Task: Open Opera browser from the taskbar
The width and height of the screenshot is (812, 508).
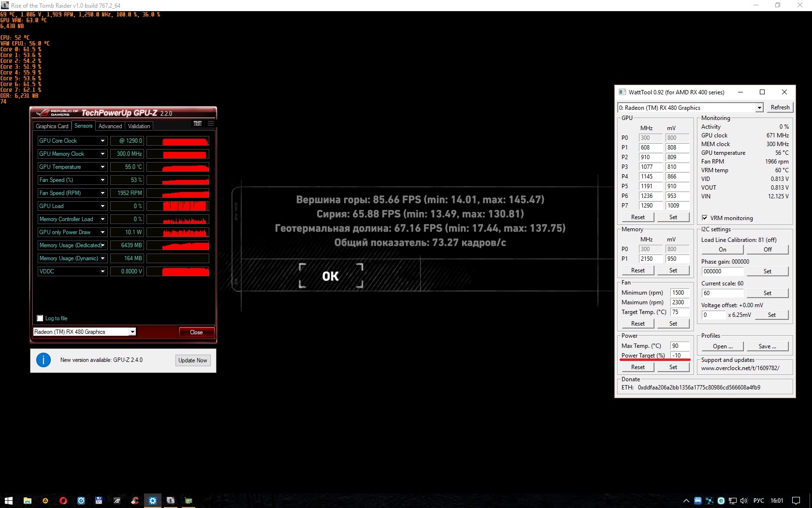Action: coord(63,501)
